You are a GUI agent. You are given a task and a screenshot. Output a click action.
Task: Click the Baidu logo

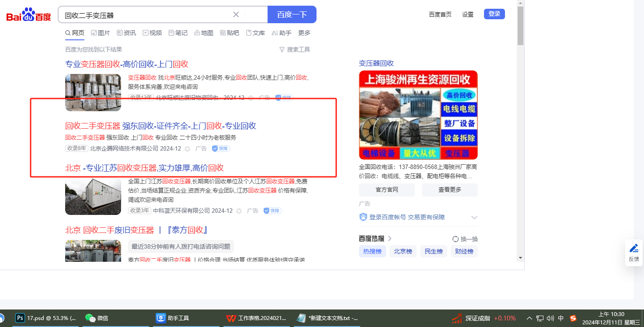[28, 15]
